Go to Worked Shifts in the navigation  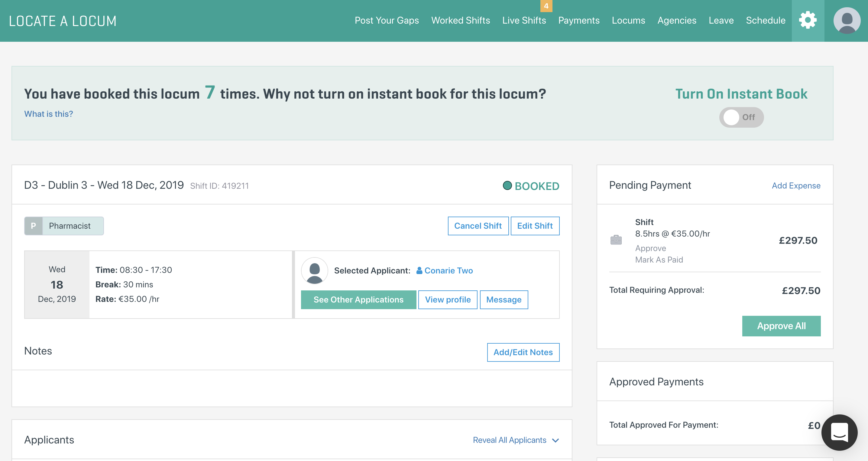coord(460,21)
